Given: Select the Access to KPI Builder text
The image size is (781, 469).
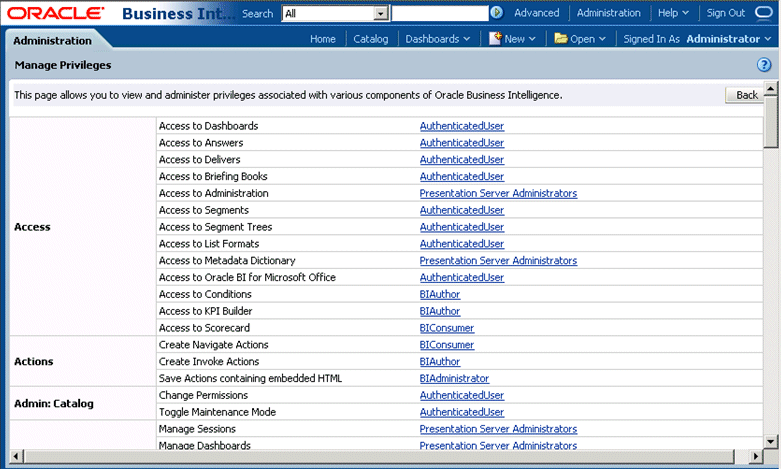Looking at the screenshot, I should point(206,311).
